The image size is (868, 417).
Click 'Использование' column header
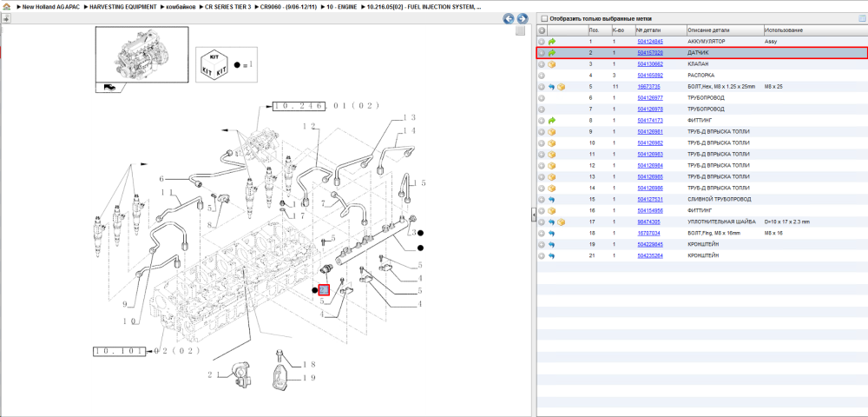[815, 30]
